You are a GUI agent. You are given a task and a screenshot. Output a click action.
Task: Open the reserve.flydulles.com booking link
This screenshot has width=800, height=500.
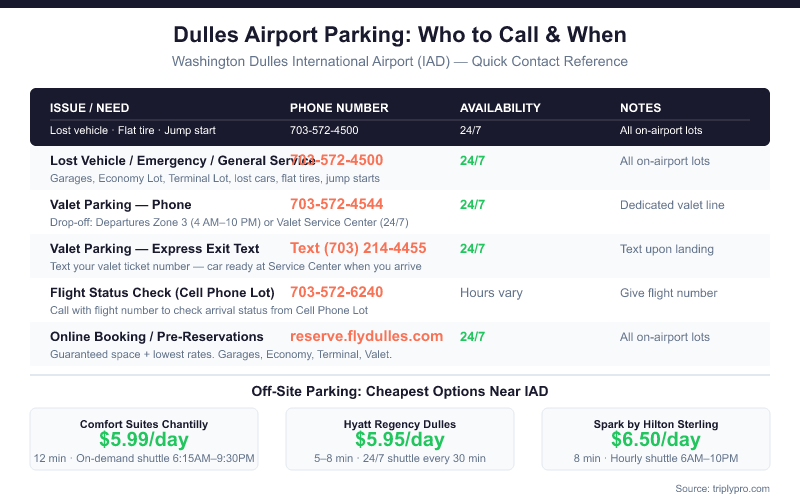point(366,336)
